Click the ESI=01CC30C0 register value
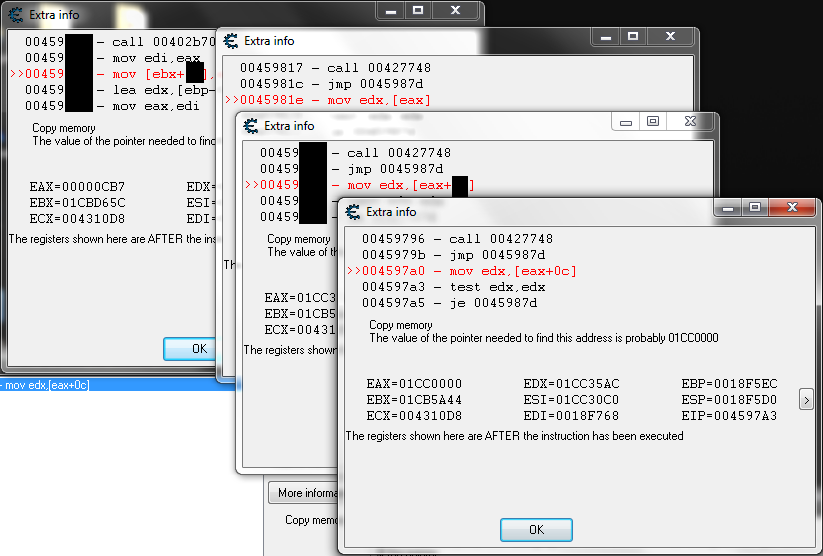823x556 pixels. (571, 400)
